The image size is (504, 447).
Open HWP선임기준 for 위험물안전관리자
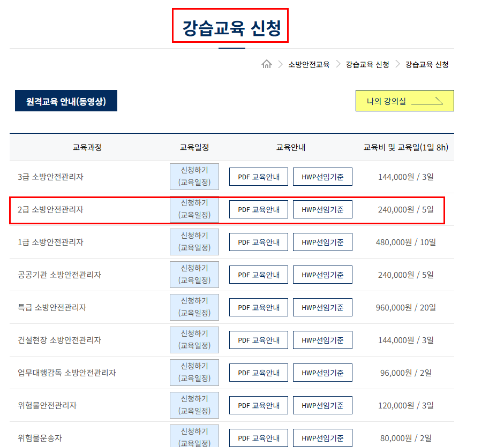pos(322,405)
